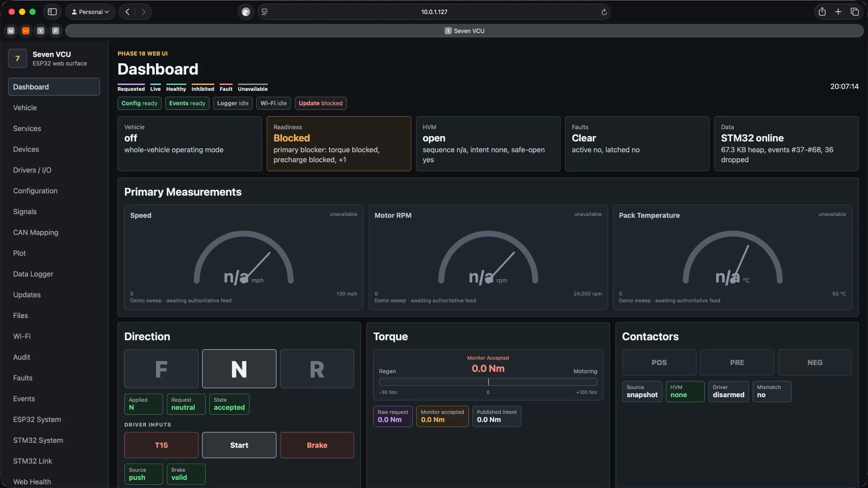868x488 pixels.
Task: Click the torque Regen/Motoring bar
Action: pos(488,382)
